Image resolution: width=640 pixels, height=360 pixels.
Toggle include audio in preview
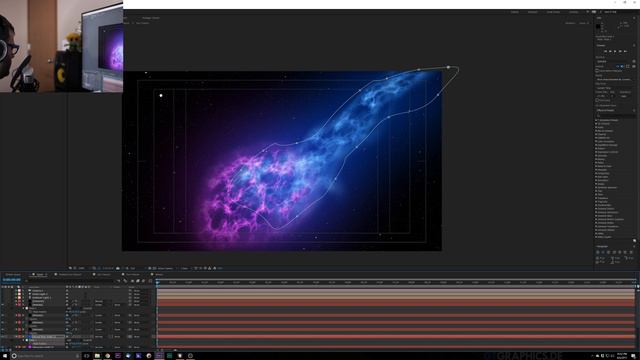(x=622, y=66)
